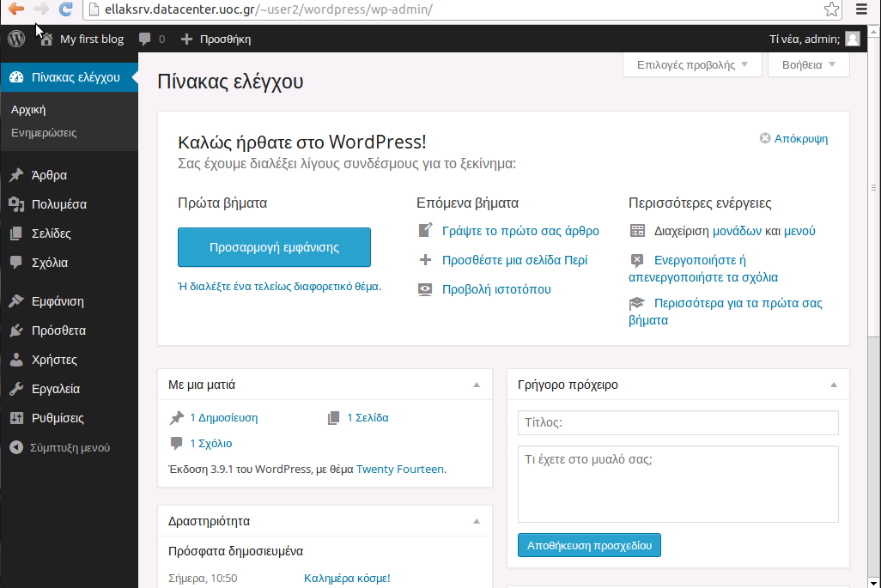Open the My first blog home icon

click(46, 39)
